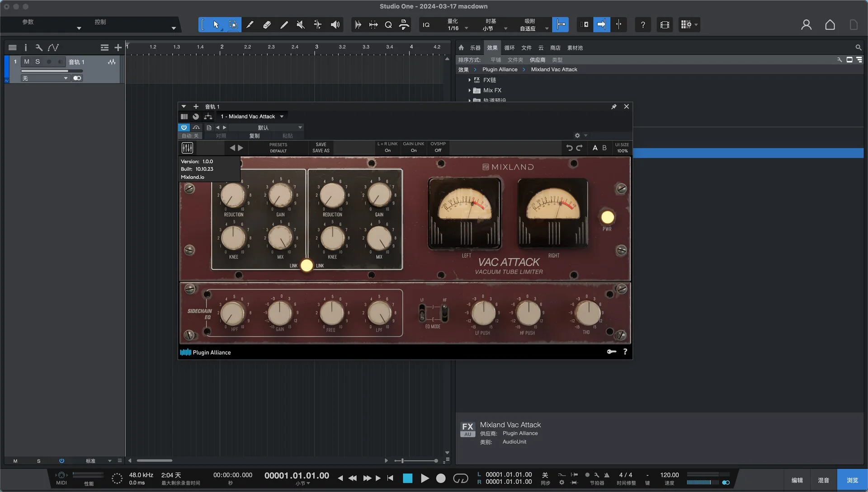868x492 pixels.
Task: Toggle the yellow LINK button between channels
Action: click(307, 265)
